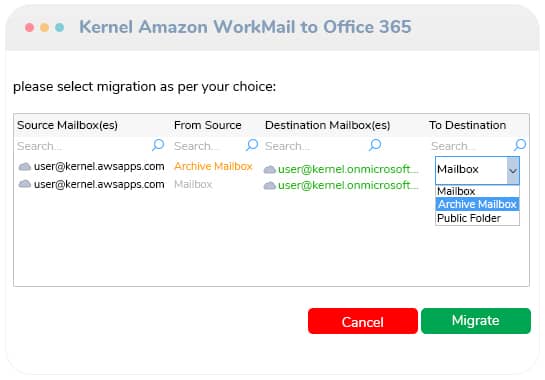Click cloud icon beside second onmicrosoft destination mailbox
545x380 pixels.
click(x=270, y=186)
